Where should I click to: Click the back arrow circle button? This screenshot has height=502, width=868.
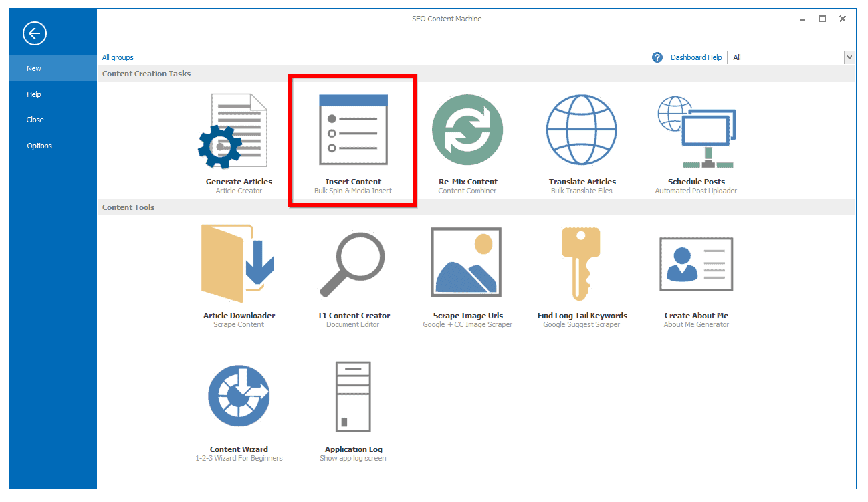pos(35,33)
